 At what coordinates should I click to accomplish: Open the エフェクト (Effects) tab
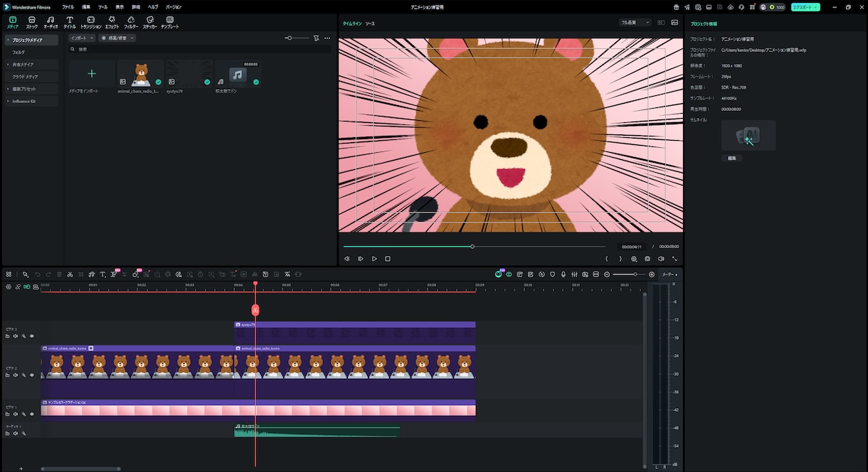112,22
